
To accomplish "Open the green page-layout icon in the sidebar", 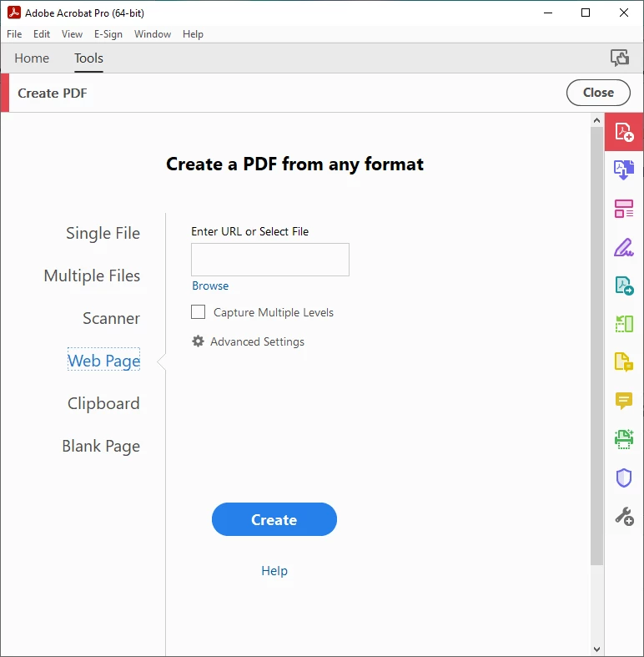I will click(x=624, y=324).
